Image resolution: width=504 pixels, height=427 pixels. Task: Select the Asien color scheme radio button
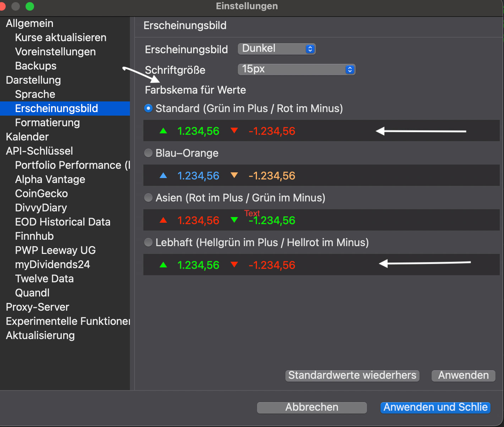tap(148, 198)
